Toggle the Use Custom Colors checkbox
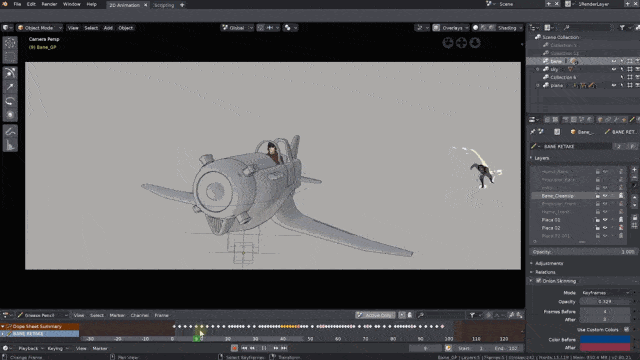 (627, 329)
